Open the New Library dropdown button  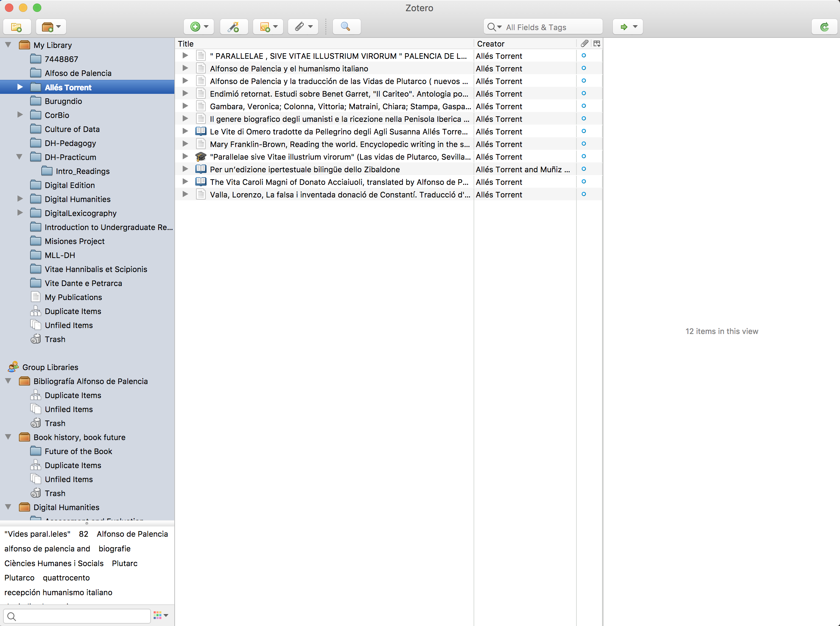pos(51,27)
